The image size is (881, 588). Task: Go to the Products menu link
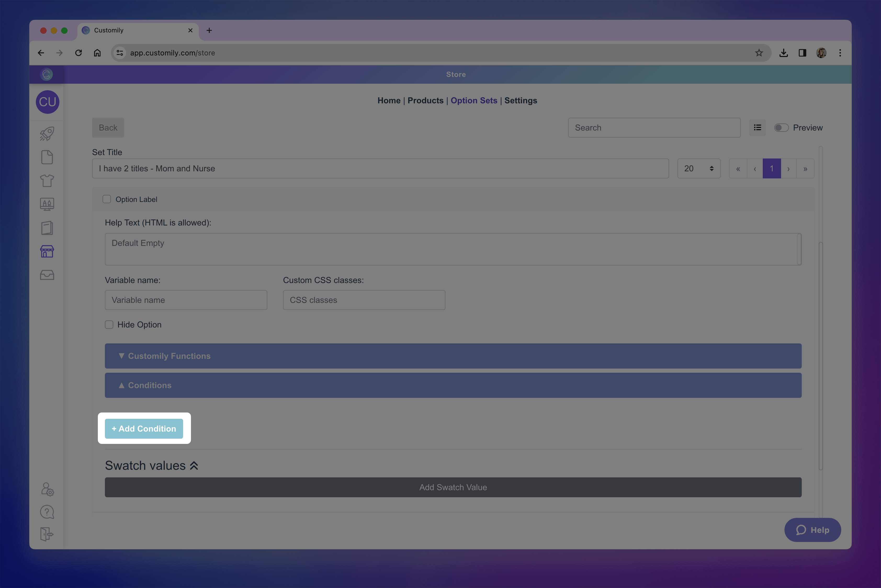(x=425, y=100)
